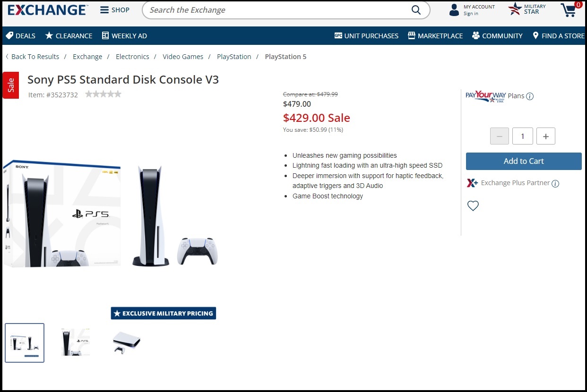Viewport: 587px width, 392px height.
Task: Select the second PS5 box thumbnail
Action: coord(76,342)
